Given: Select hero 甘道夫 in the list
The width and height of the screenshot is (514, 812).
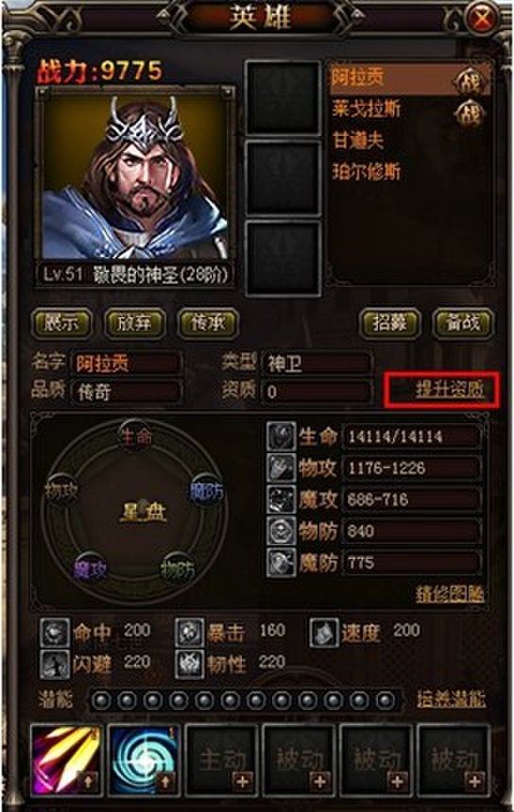Looking at the screenshot, I should (x=358, y=141).
